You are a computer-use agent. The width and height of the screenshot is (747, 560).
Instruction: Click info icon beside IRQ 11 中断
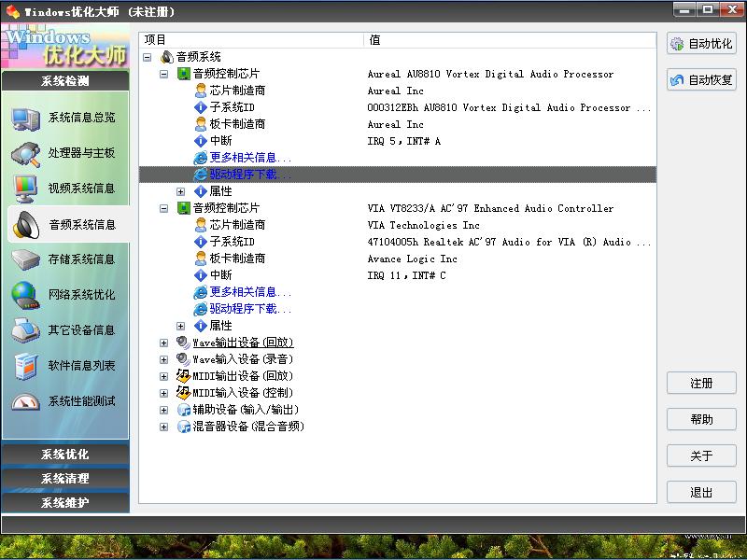(201, 275)
